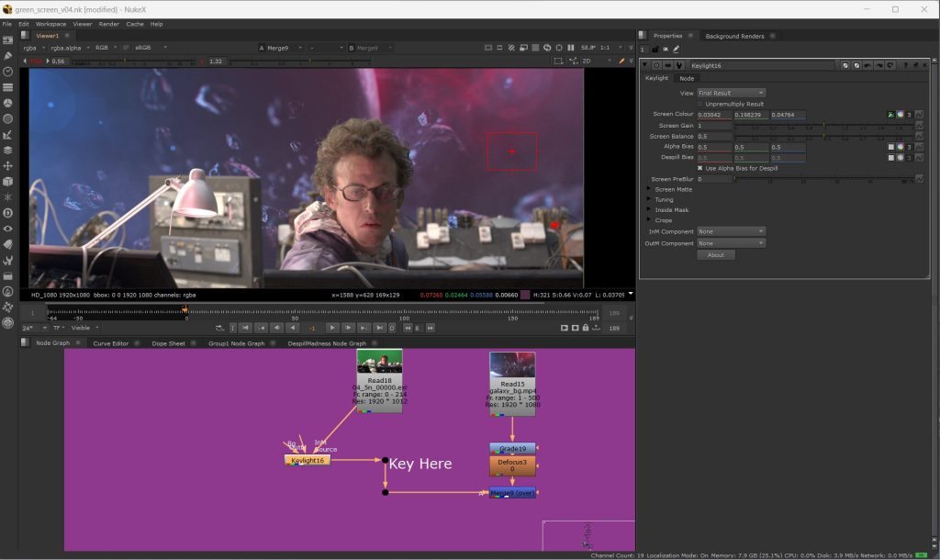Click the redo icon in Keylight16 header
The width and height of the screenshot is (940, 560).
tap(878, 65)
